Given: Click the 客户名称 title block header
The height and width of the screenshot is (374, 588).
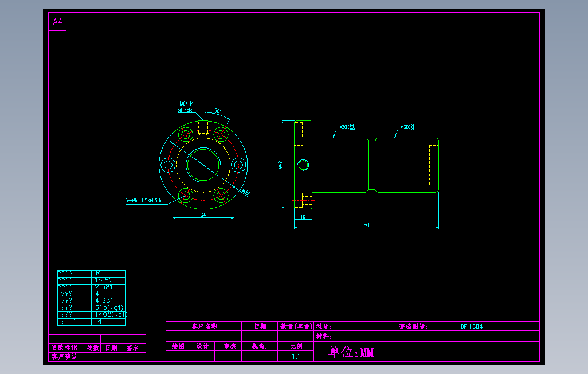Looking at the screenshot, I should point(205,326).
